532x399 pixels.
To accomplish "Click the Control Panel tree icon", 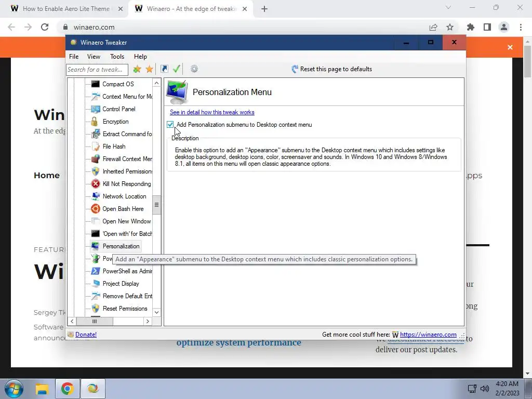I will pos(96,109).
